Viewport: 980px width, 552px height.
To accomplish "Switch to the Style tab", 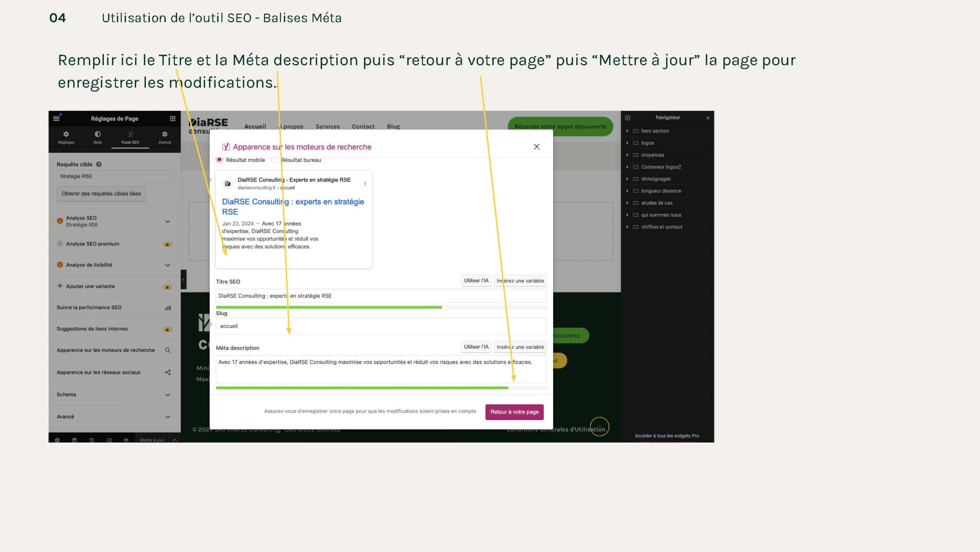I will point(98,138).
